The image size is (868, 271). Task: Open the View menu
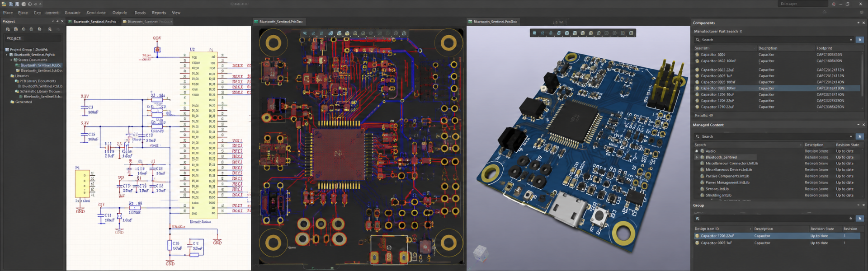[x=176, y=13]
